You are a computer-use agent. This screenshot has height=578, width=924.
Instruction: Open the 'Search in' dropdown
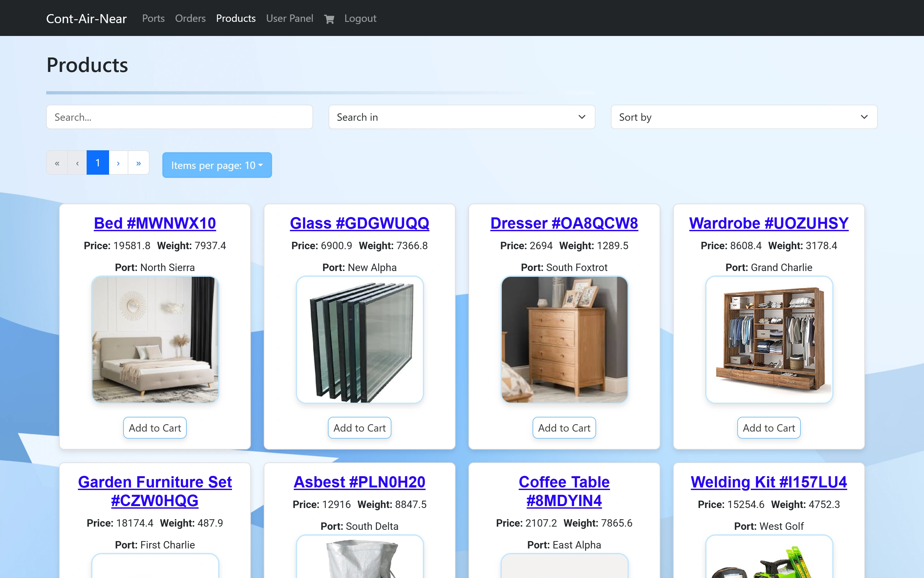(x=462, y=117)
